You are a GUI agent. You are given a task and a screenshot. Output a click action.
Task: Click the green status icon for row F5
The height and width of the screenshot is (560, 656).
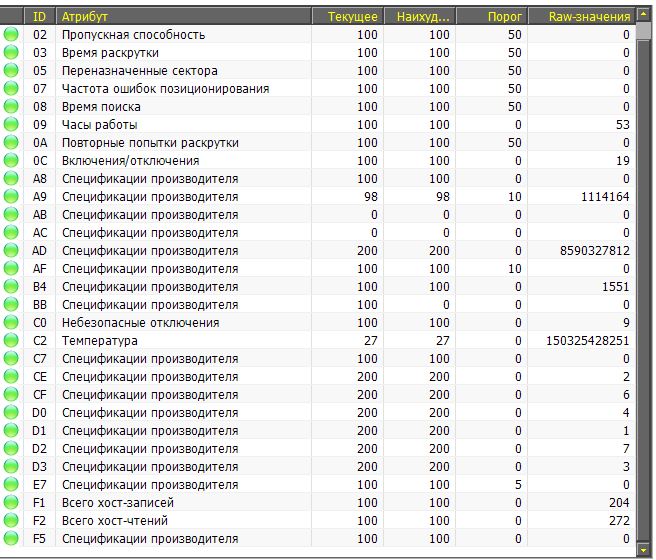11,538
